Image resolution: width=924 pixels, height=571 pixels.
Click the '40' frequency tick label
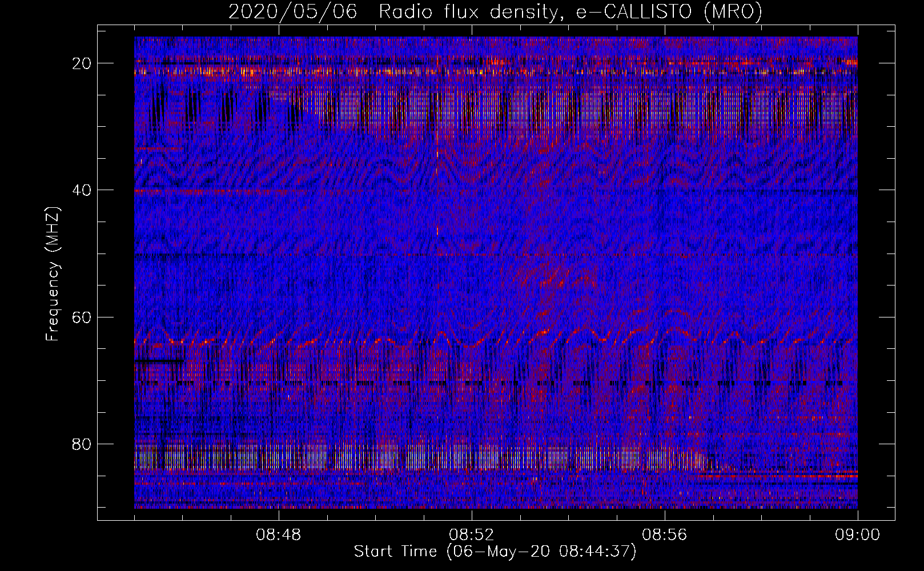click(82, 190)
